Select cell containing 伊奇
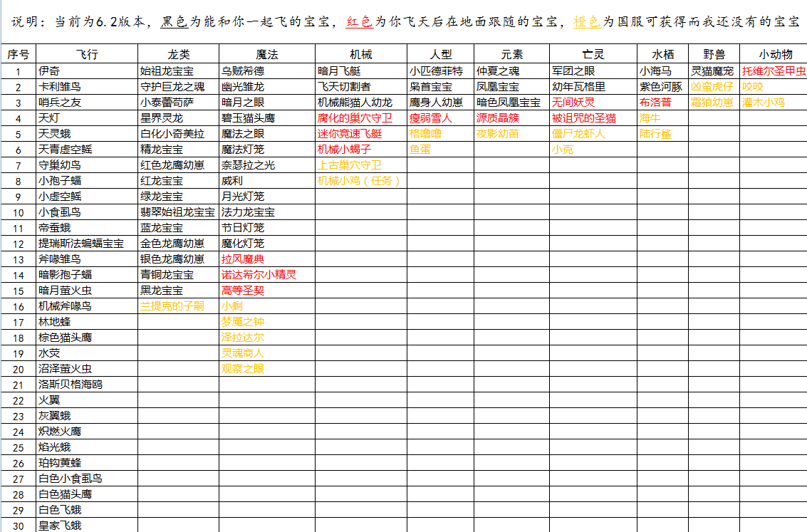Image resolution: width=807 pixels, height=532 pixels. click(87, 71)
